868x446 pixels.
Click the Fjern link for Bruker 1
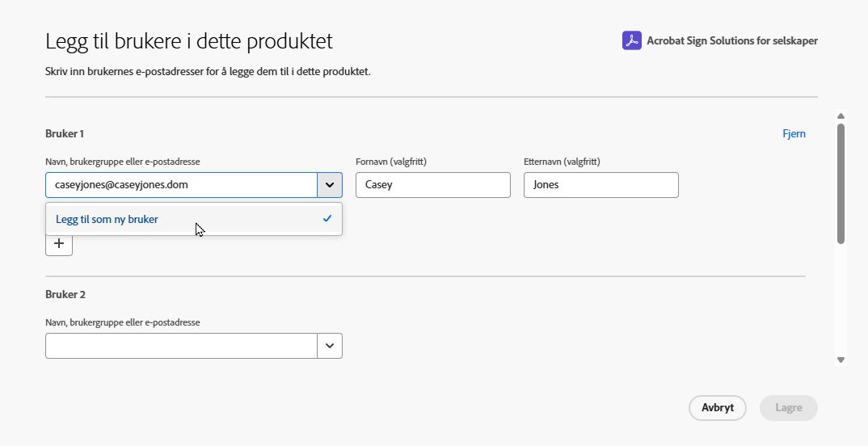coord(794,133)
